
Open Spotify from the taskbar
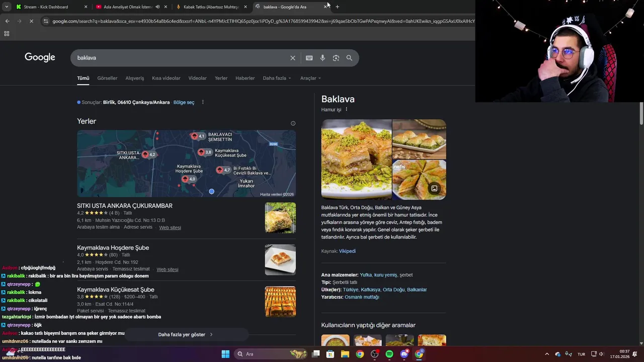point(389,354)
